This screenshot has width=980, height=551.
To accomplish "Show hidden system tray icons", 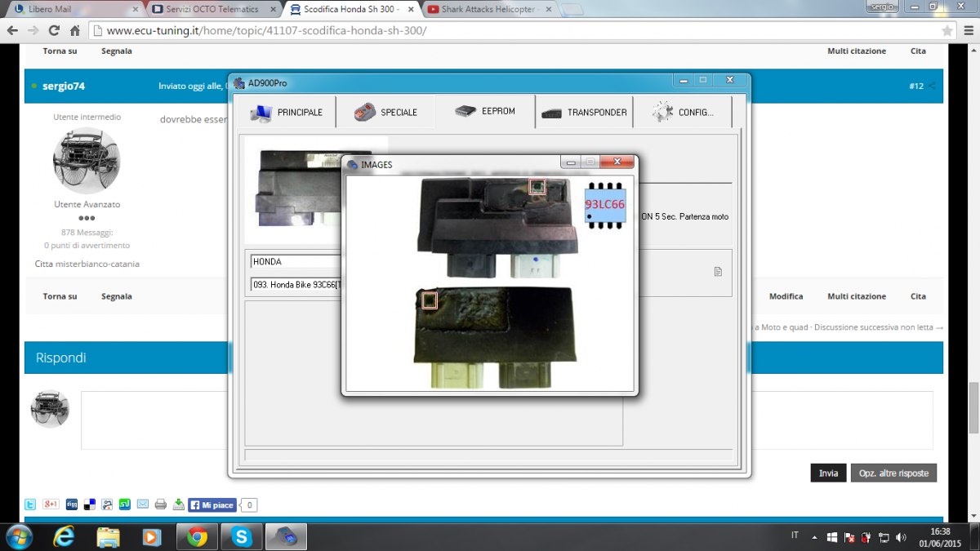I will (x=813, y=536).
